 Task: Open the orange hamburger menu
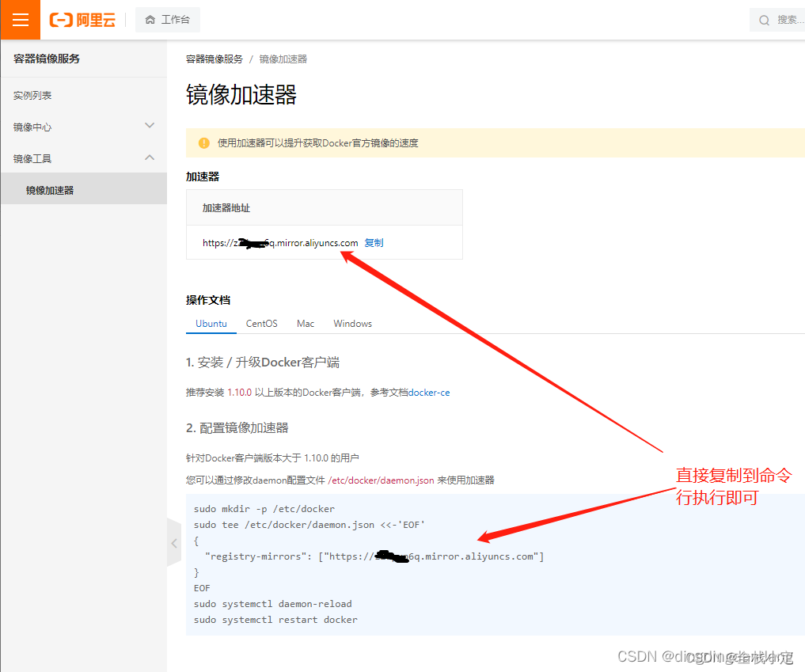click(20, 20)
